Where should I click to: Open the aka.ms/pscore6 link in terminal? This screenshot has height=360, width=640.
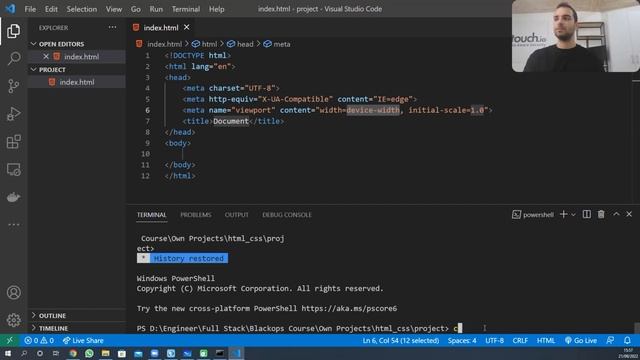[349, 309]
